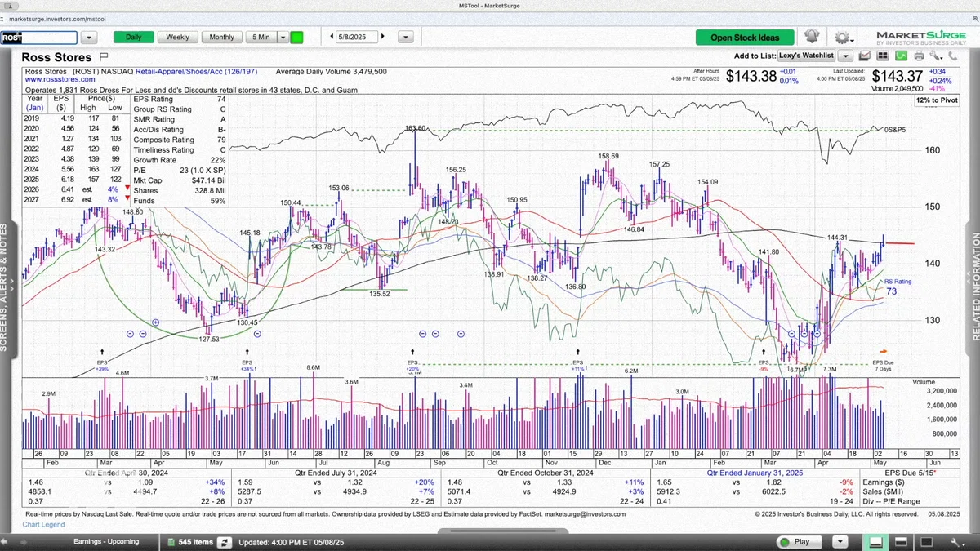Click the chart view icon beside the watchlist
980x551 pixels.
(x=864, y=56)
